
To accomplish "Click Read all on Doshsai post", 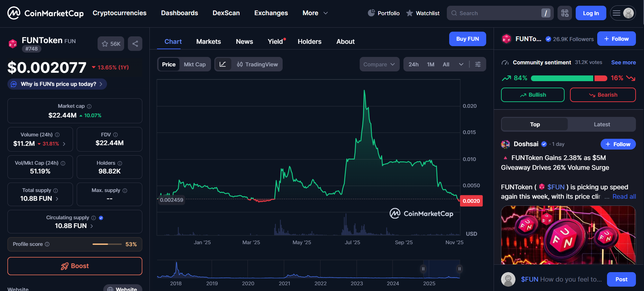I will click(624, 197).
